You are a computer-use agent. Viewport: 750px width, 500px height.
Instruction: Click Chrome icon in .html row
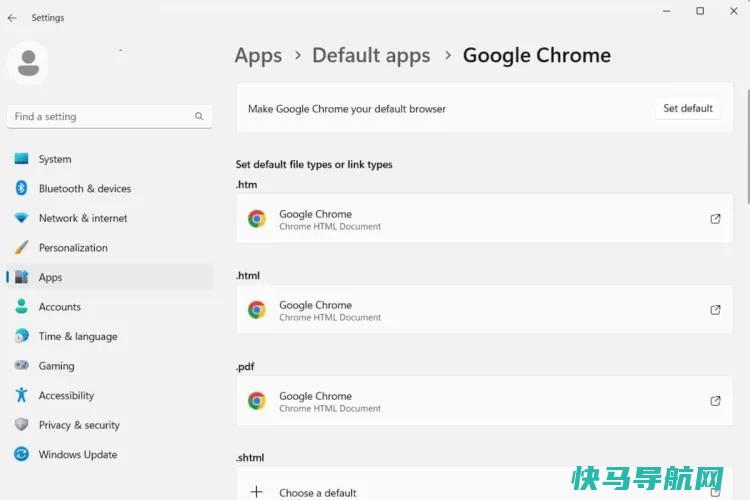[257, 310]
